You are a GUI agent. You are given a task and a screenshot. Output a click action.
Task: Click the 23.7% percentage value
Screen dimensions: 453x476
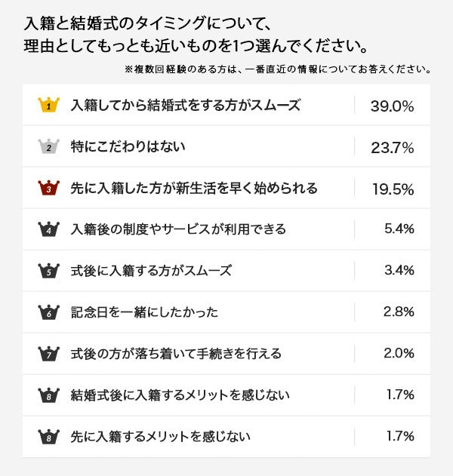(392, 148)
